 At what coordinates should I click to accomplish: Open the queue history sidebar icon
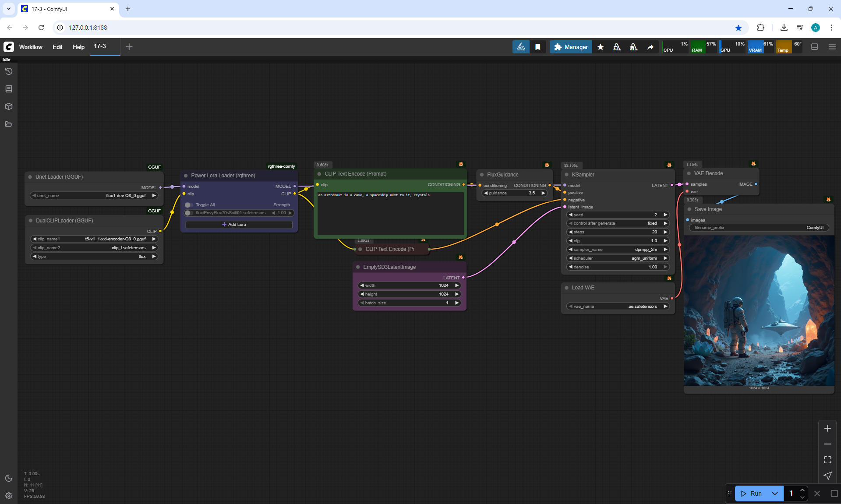click(x=9, y=71)
